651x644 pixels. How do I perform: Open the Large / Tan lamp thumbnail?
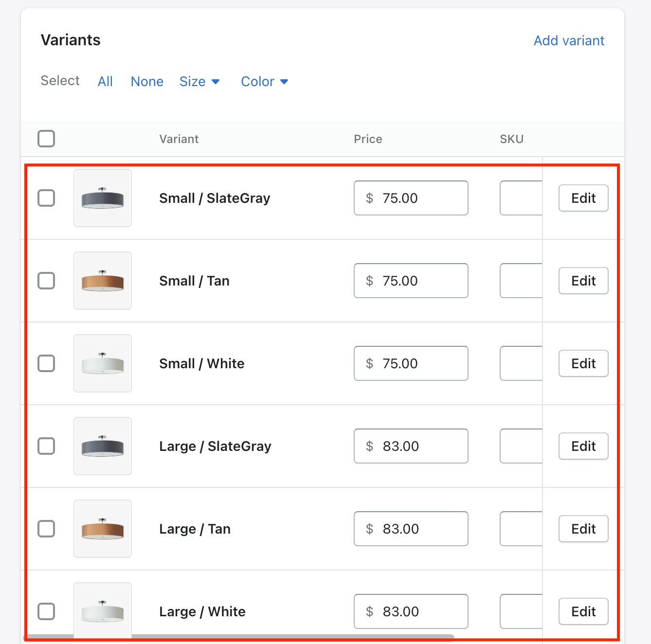tap(103, 529)
